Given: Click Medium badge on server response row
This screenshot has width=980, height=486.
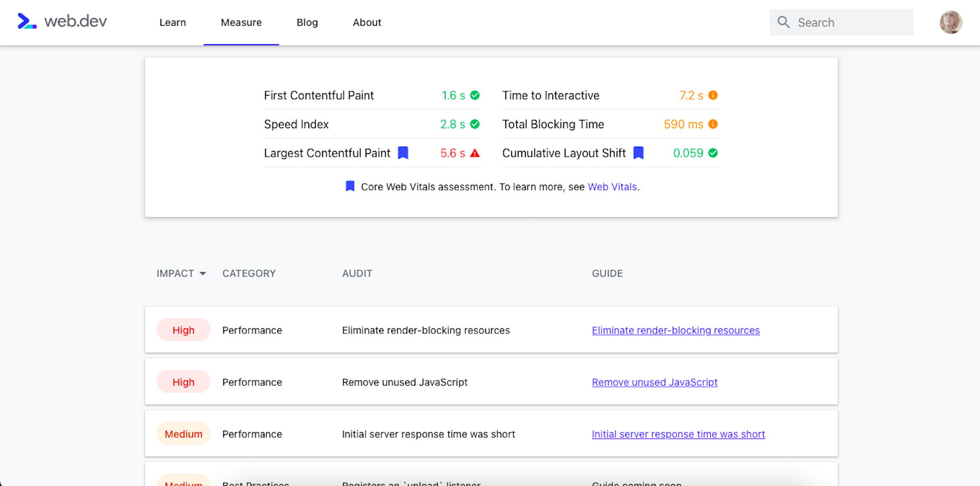Looking at the screenshot, I should (183, 434).
